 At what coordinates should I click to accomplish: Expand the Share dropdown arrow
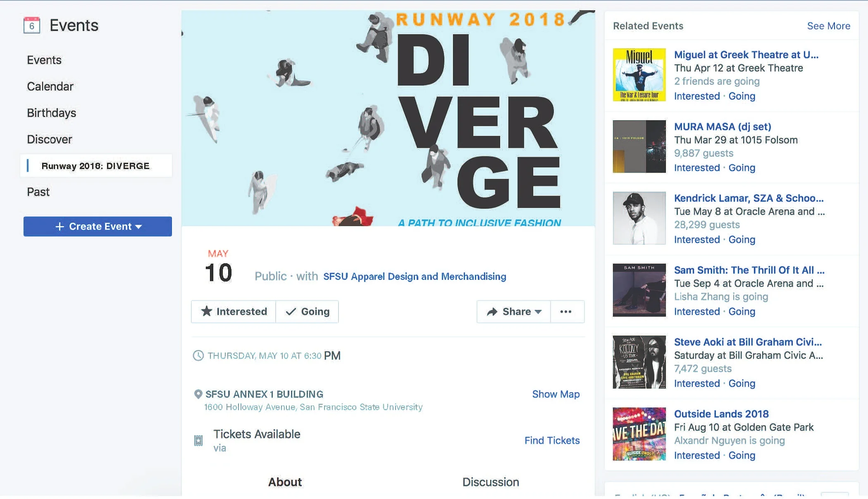click(538, 312)
